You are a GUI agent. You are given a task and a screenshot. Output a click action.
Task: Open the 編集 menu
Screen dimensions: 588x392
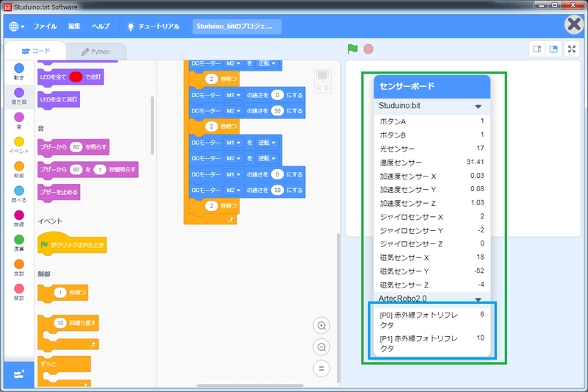[74, 26]
